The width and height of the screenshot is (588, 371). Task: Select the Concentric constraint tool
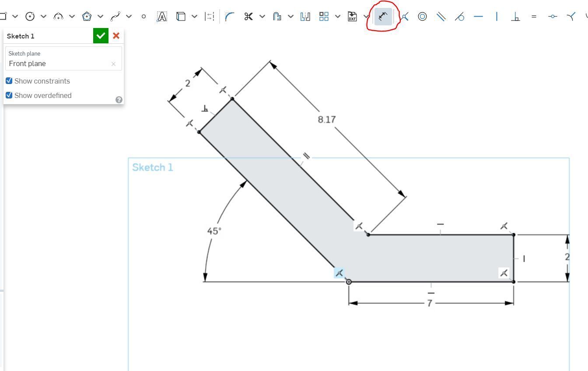[x=422, y=16]
